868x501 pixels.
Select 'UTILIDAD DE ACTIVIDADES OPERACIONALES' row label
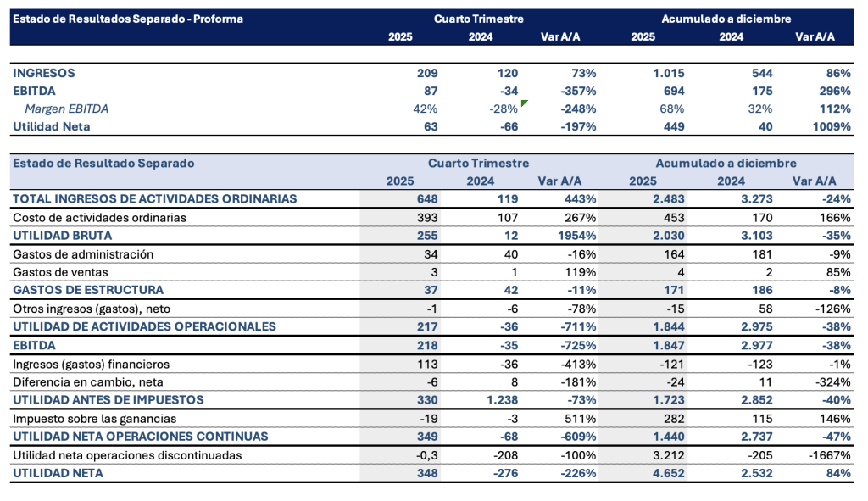coord(144,326)
